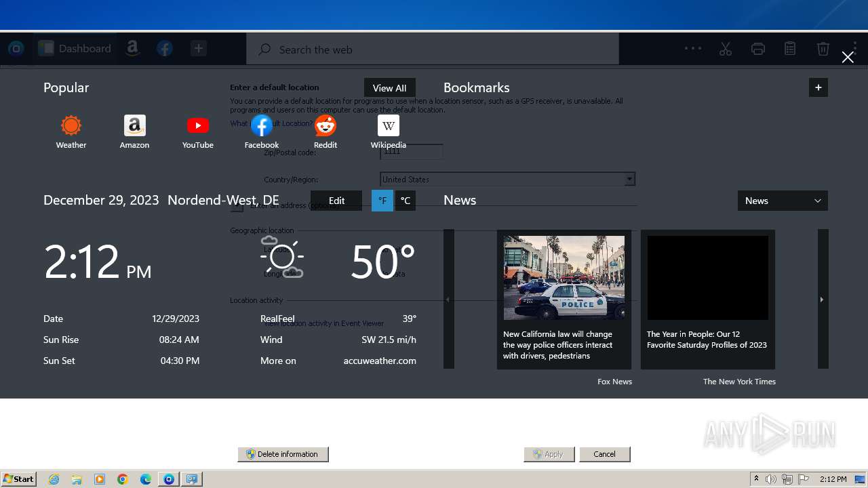Launch Google Chrome from taskbar

point(123,479)
